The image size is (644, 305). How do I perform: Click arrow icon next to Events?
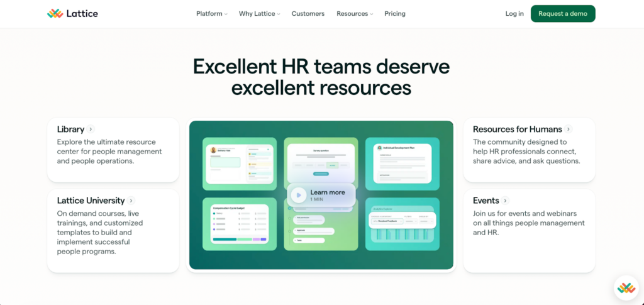click(x=505, y=201)
